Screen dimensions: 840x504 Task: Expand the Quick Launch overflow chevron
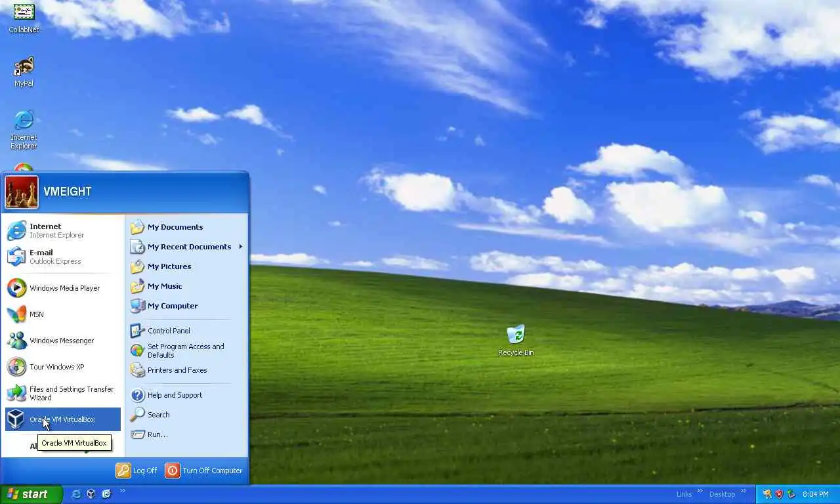[122, 491]
